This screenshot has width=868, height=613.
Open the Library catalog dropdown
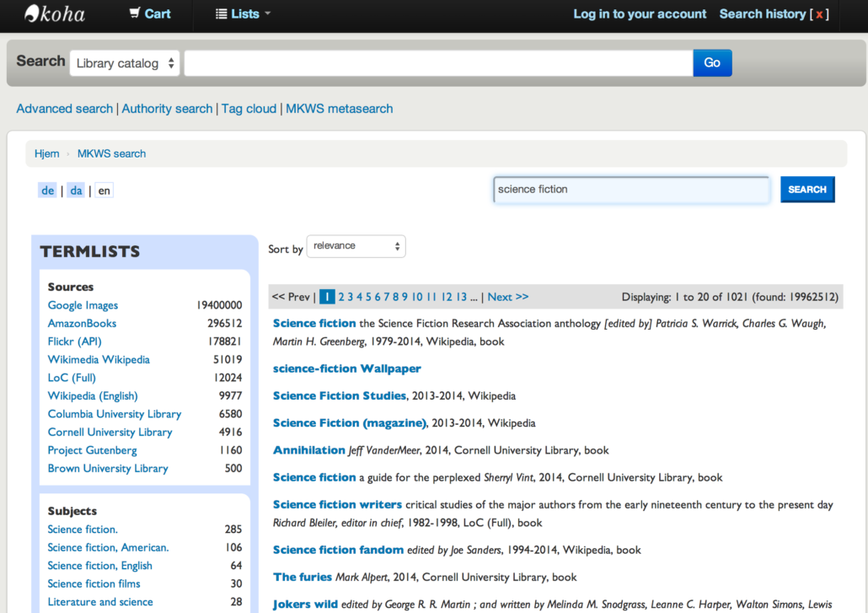coord(125,63)
